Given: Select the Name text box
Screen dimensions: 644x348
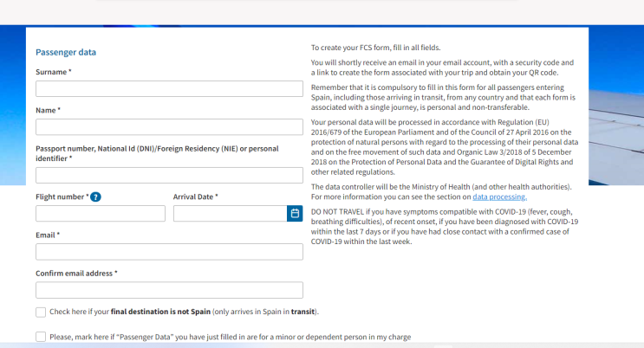Looking at the screenshot, I should click(x=169, y=127).
